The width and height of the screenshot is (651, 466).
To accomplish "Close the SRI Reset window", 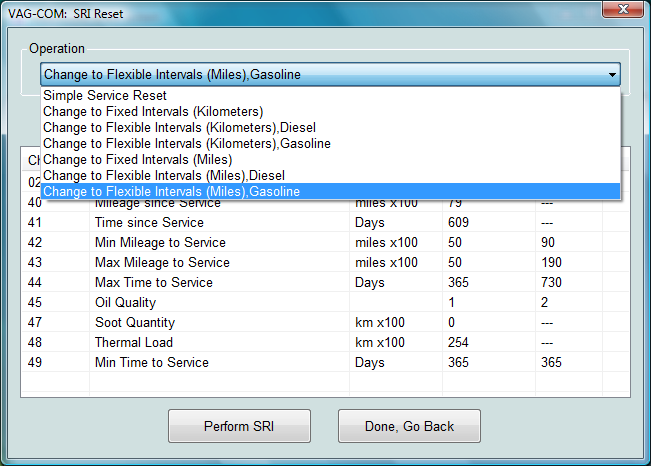I will tap(623, 9).
